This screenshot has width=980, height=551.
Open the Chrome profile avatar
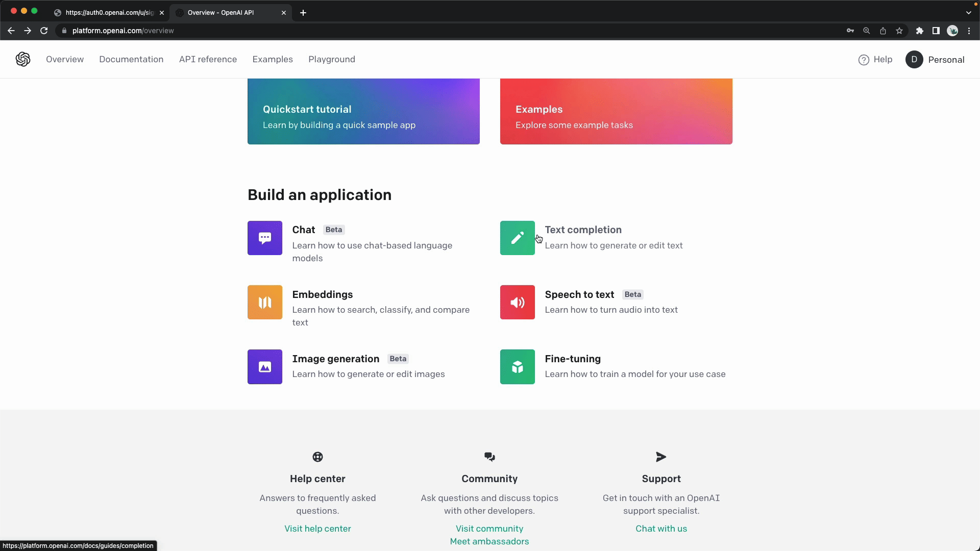952,31
